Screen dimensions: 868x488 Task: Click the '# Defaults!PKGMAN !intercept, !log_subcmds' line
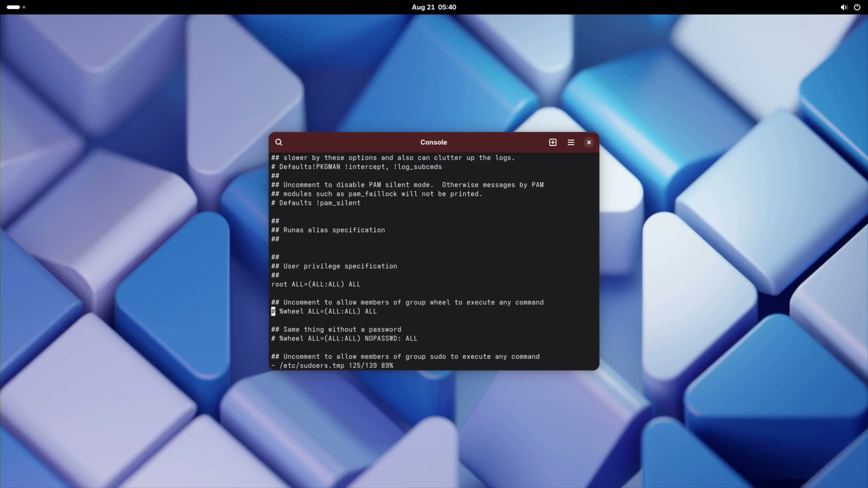pyautogui.click(x=356, y=167)
